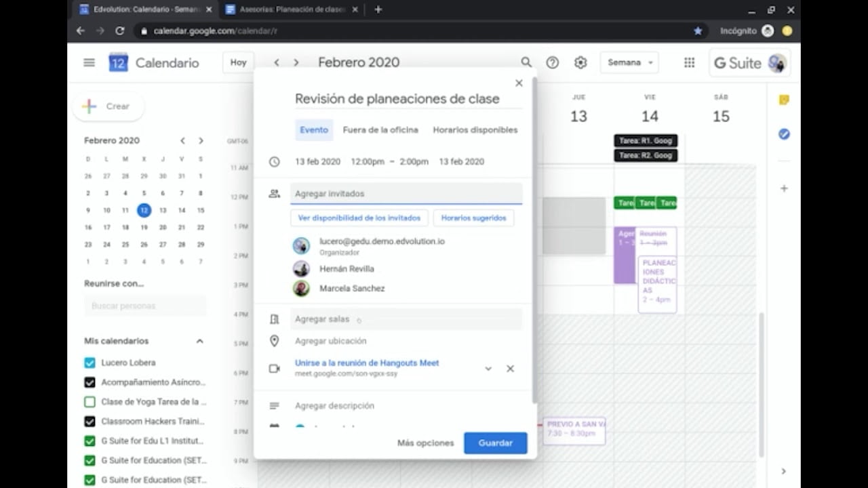Open the Semana view dropdown
The image size is (868, 488).
click(x=629, y=62)
